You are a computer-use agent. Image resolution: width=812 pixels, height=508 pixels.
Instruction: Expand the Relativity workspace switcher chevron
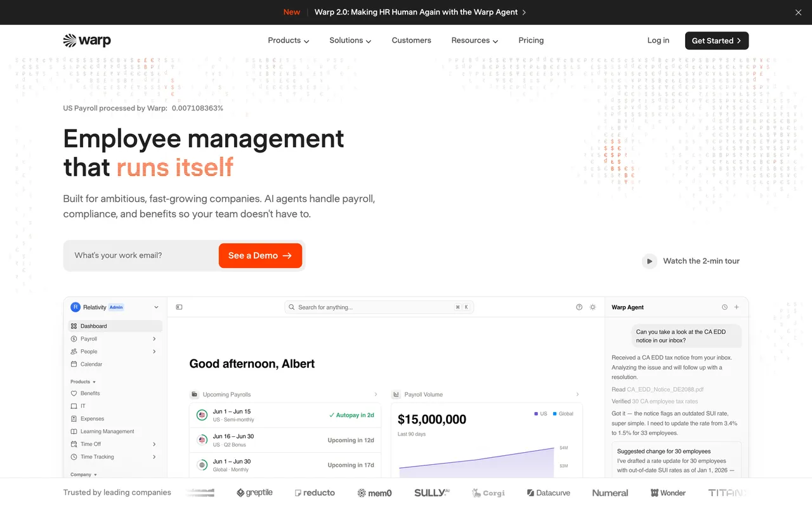(x=156, y=307)
